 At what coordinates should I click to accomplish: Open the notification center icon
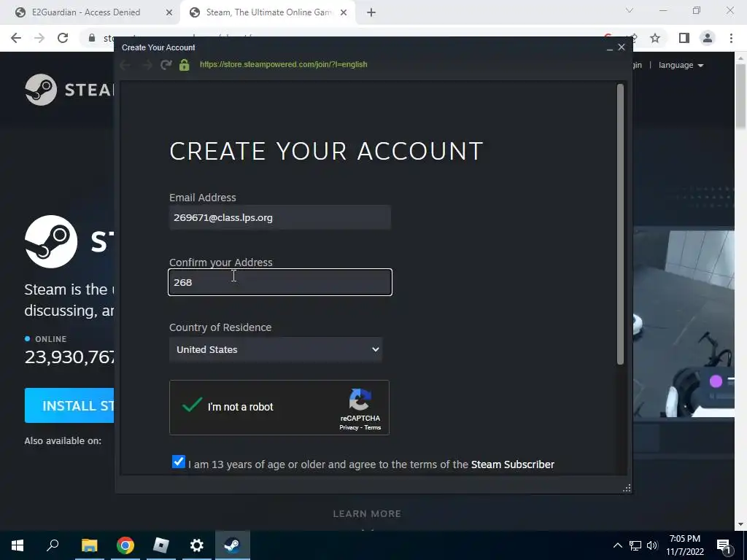pos(724,546)
